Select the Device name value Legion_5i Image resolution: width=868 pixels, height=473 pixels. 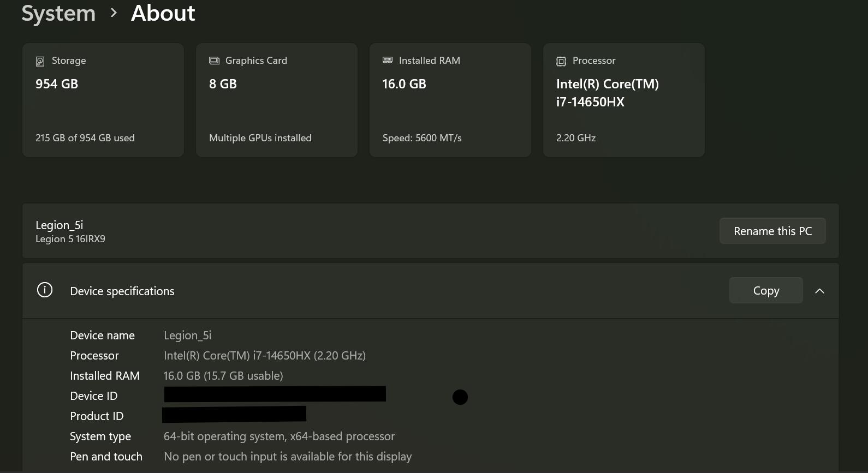click(188, 336)
